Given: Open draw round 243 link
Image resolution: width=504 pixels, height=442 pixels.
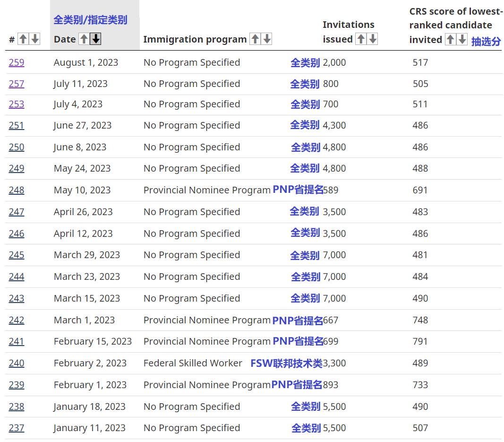Looking at the screenshot, I should click(17, 298).
